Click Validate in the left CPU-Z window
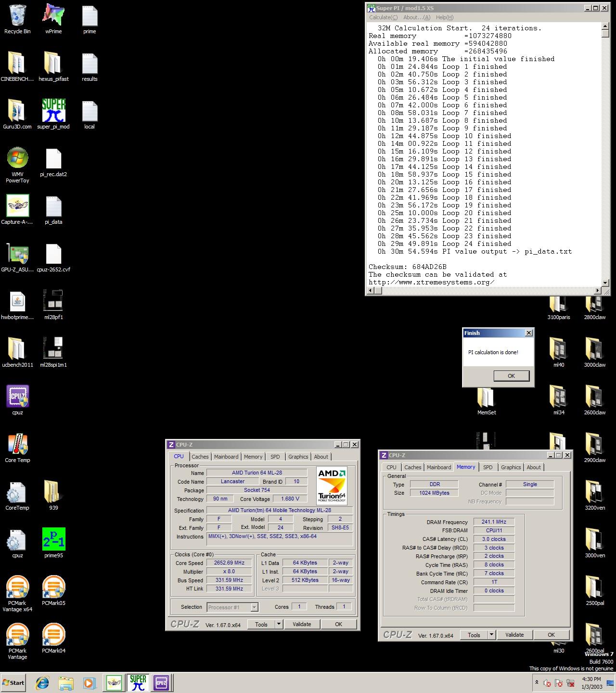Image resolution: width=616 pixels, height=693 pixels. (302, 624)
